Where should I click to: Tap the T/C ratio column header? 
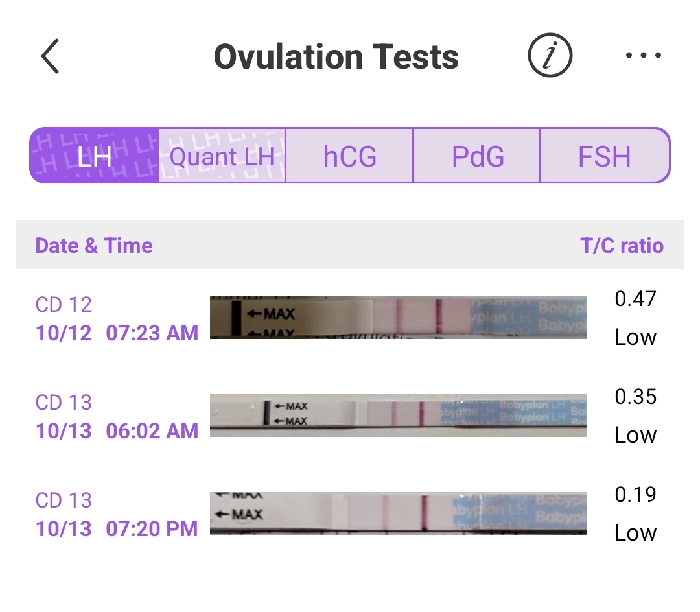click(622, 246)
